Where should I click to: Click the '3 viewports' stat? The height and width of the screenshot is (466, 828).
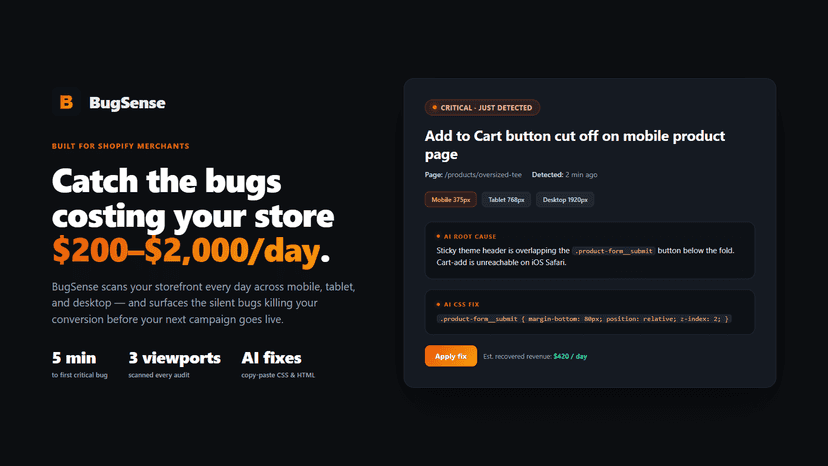coord(174,358)
